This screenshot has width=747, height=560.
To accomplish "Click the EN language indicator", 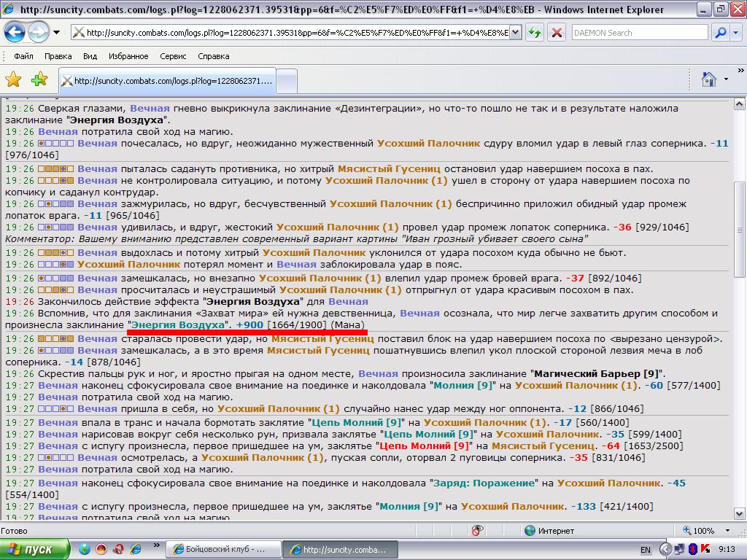I will point(646,550).
